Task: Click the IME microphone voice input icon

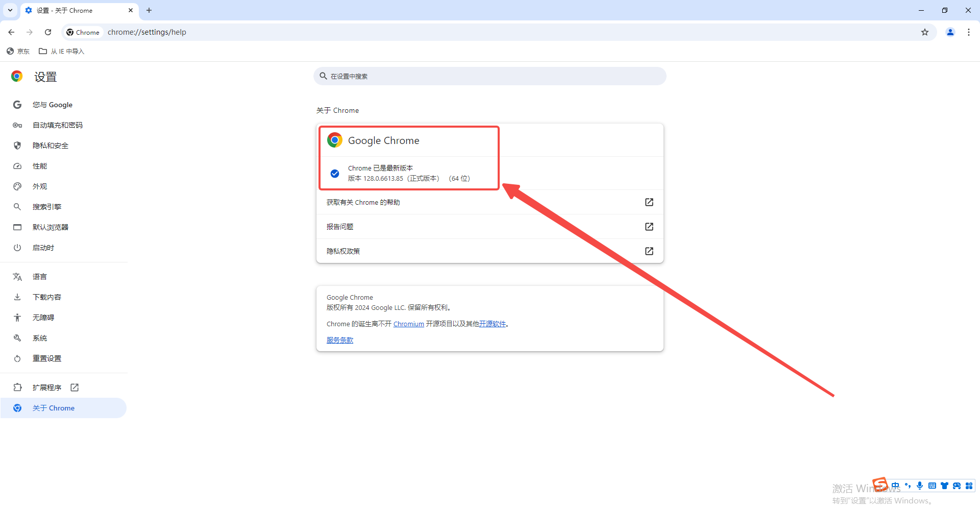Action: point(920,486)
